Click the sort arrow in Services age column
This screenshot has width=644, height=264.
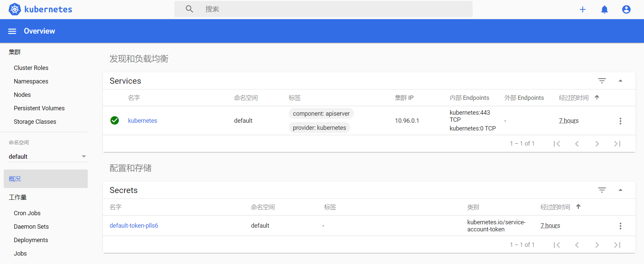[597, 98]
